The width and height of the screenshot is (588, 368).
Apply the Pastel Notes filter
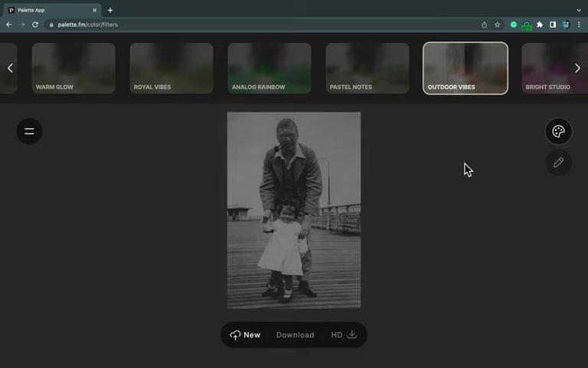367,68
